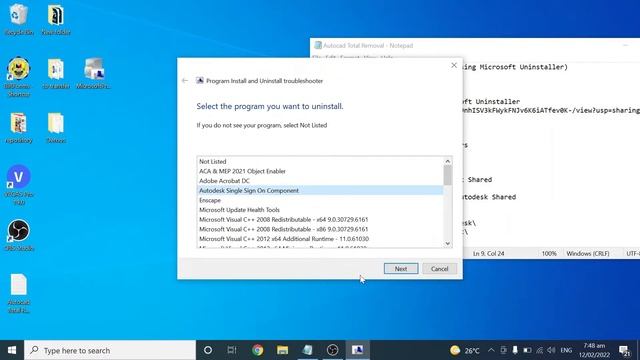Click Windows (CRLF) in Notepad status bar
The width and height of the screenshot is (640, 360).
(x=588, y=253)
